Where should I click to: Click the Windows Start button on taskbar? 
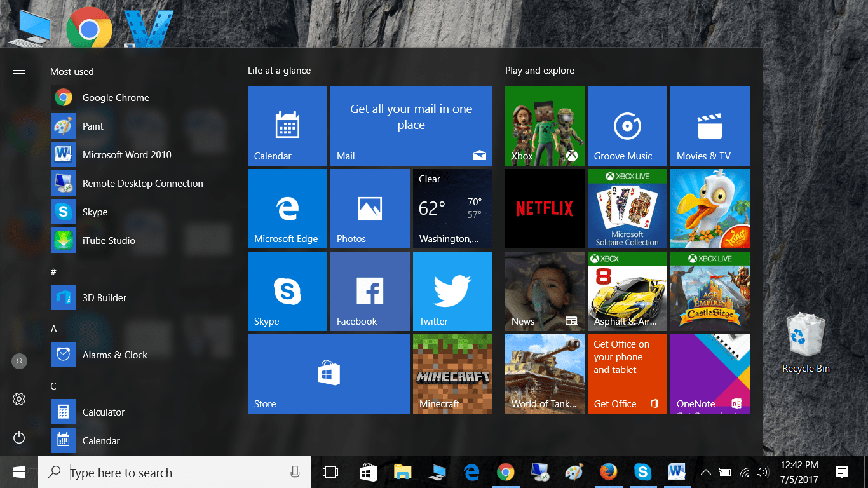point(19,472)
